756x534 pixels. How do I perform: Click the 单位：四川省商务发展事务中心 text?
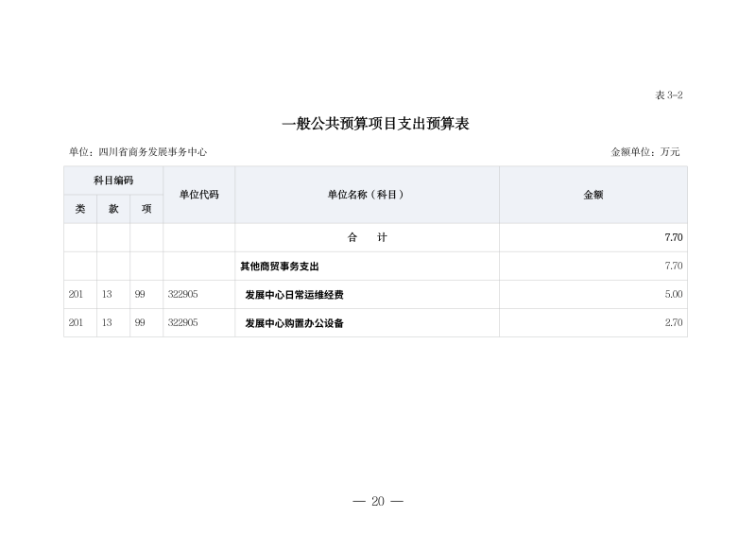[x=138, y=151]
